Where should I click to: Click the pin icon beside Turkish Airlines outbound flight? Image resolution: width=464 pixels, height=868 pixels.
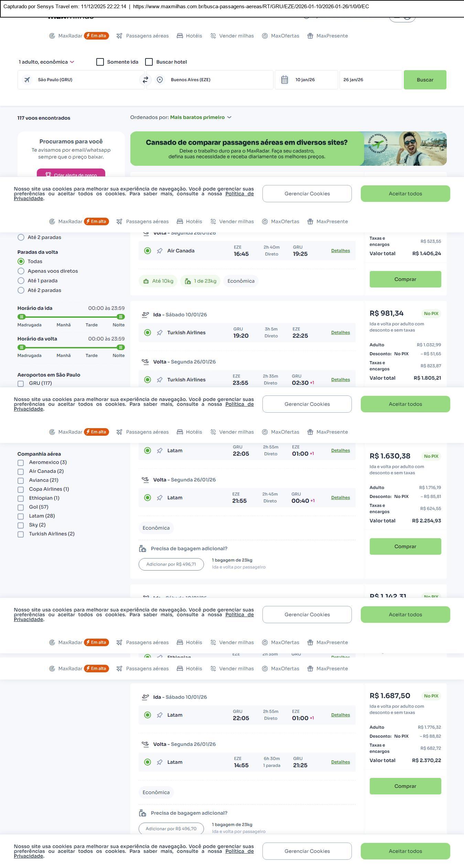160,333
